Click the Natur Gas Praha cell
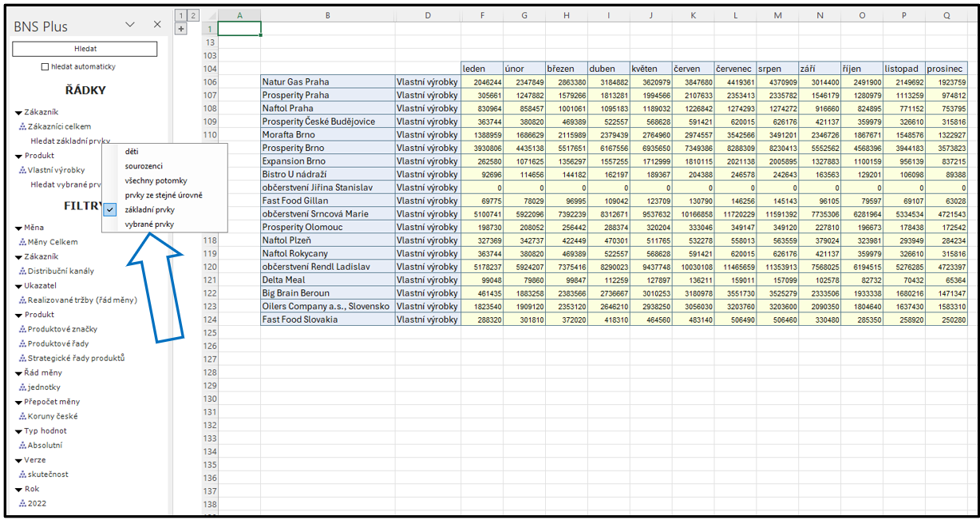This screenshot has height=520, width=980. pyautogui.click(x=328, y=81)
